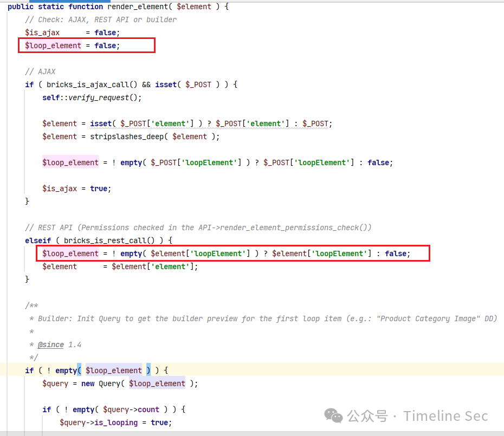Image resolution: width=504 pixels, height=436 pixels.
Task: Click bricks_is_rest_call() in elseif
Action: pos(109,240)
